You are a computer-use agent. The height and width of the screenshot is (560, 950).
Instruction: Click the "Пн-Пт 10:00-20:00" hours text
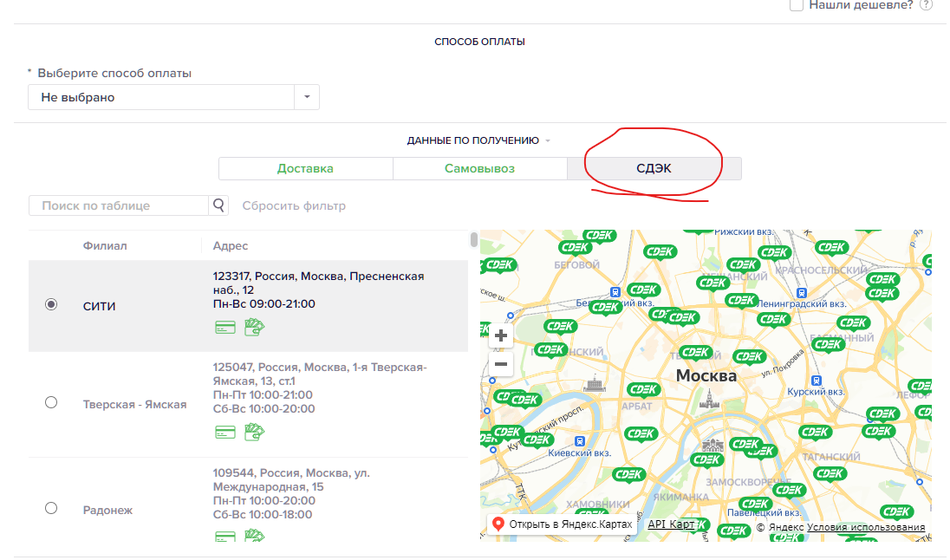click(x=264, y=500)
